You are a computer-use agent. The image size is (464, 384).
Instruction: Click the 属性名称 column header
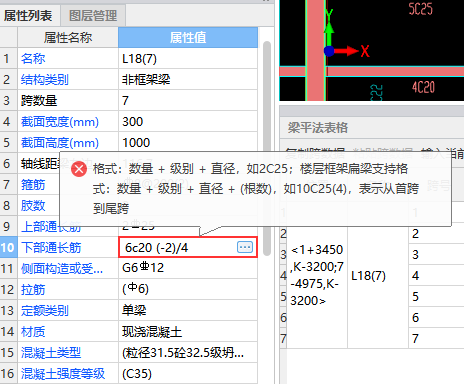point(68,37)
